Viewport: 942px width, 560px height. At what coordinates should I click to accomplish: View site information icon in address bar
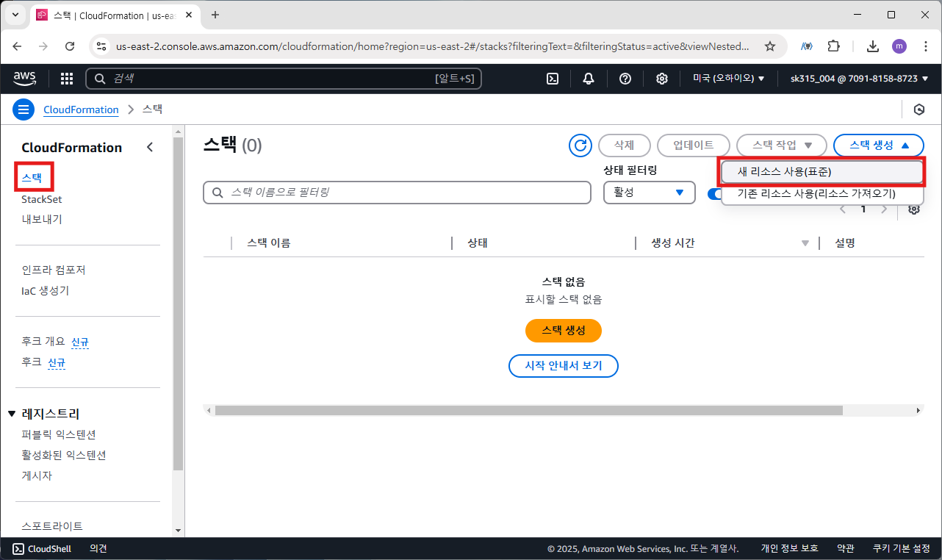coord(101,46)
